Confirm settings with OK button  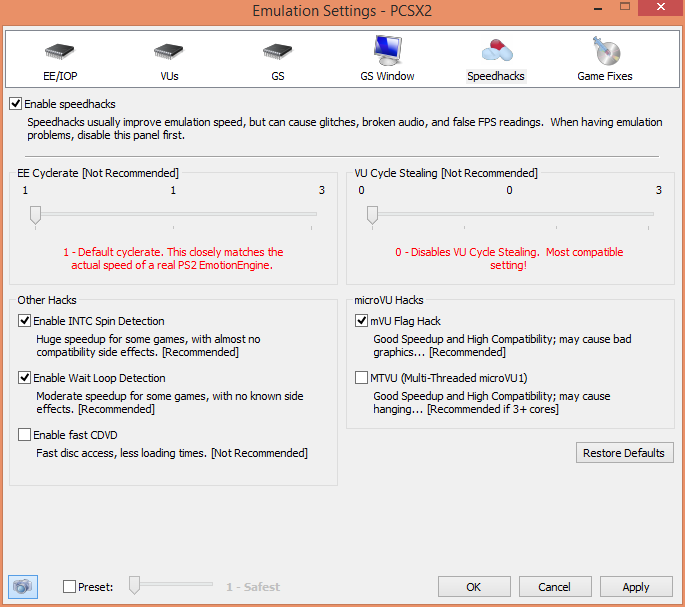click(474, 586)
